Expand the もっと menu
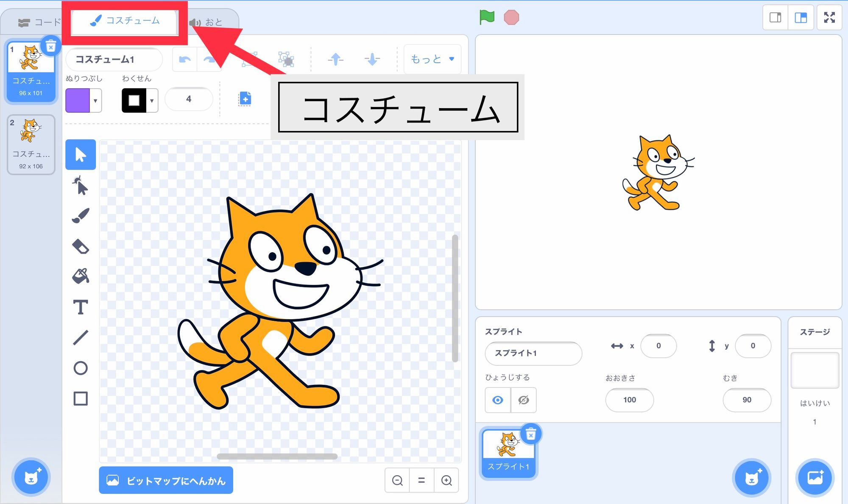 click(x=432, y=59)
